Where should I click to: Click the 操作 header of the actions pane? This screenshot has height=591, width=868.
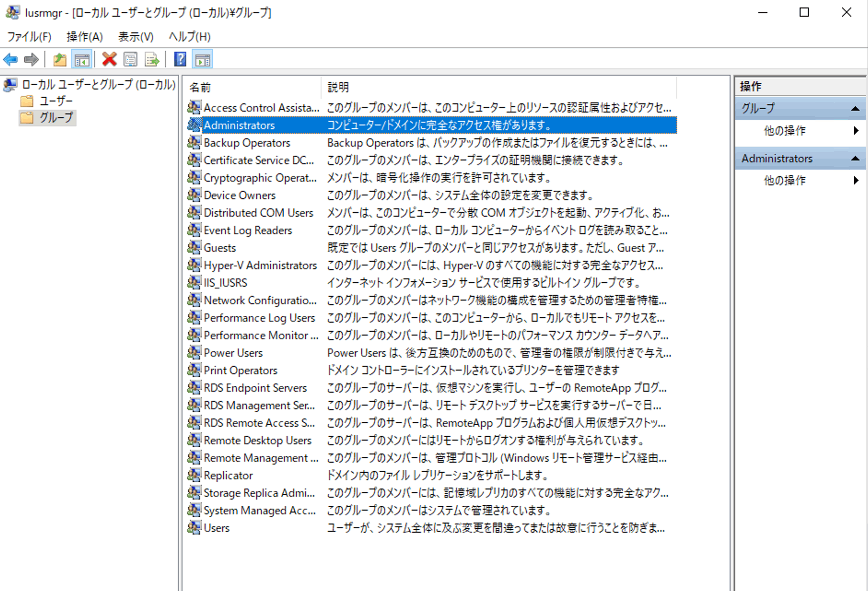(x=800, y=86)
